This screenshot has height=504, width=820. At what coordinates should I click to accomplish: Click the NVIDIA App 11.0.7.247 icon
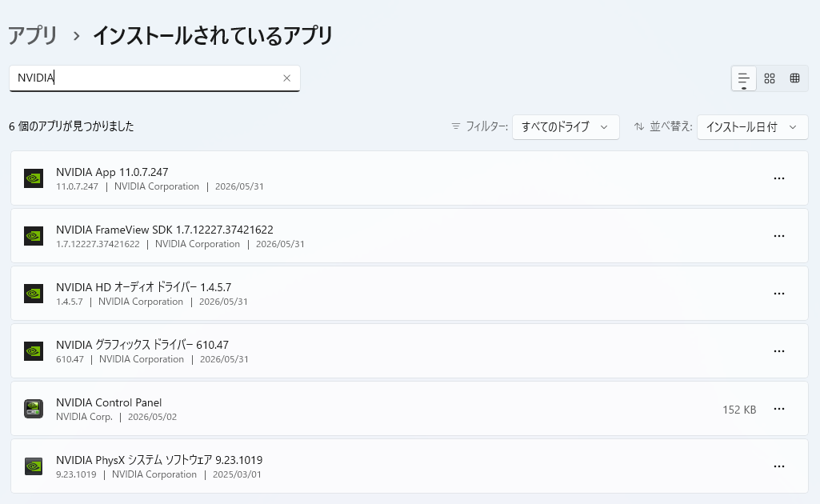point(34,178)
